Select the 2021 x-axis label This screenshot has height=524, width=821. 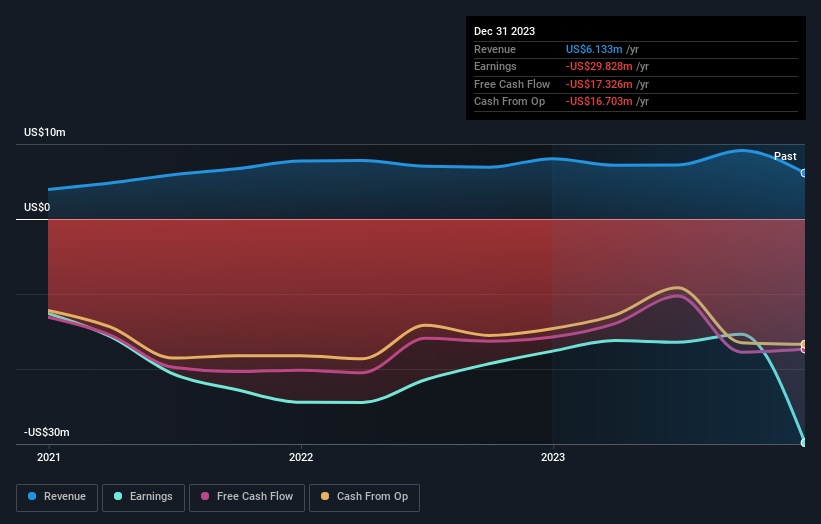pos(49,457)
